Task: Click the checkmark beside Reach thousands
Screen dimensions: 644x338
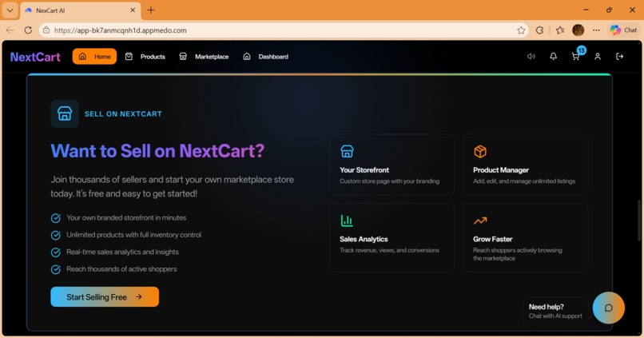Action: click(x=55, y=269)
